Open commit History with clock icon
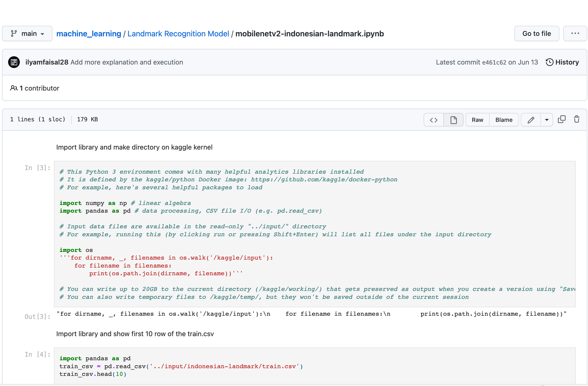 point(562,62)
